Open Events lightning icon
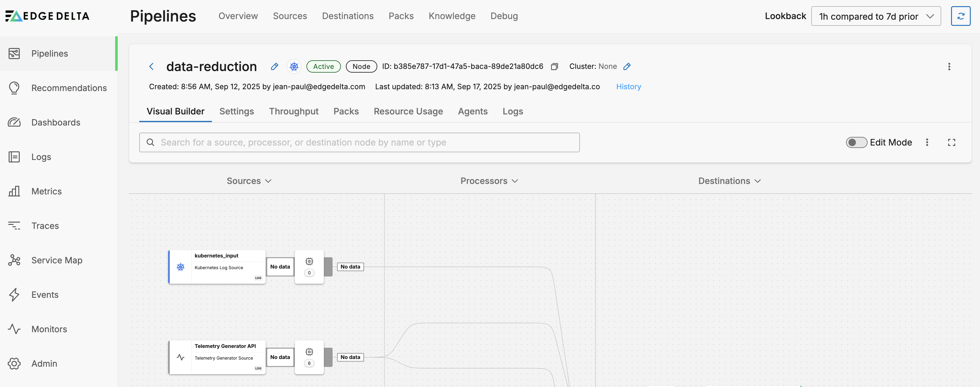Screen dimensions: 980x387 (14, 295)
